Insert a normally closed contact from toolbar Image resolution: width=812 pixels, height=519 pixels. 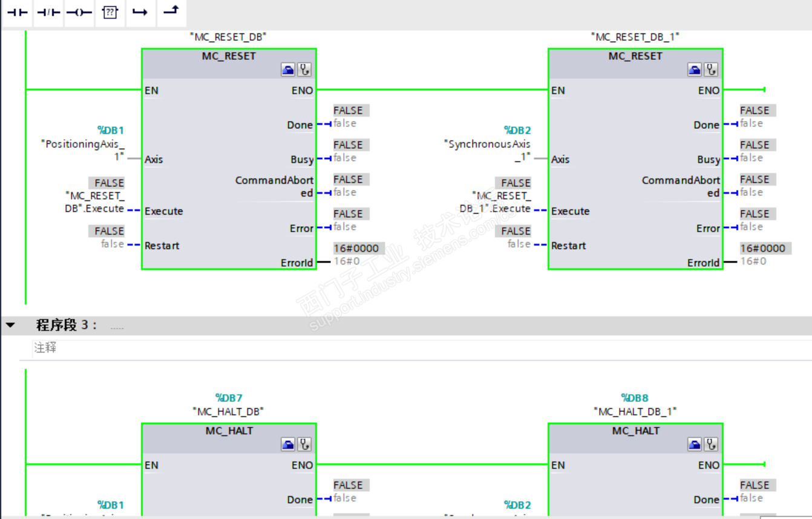coord(48,12)
